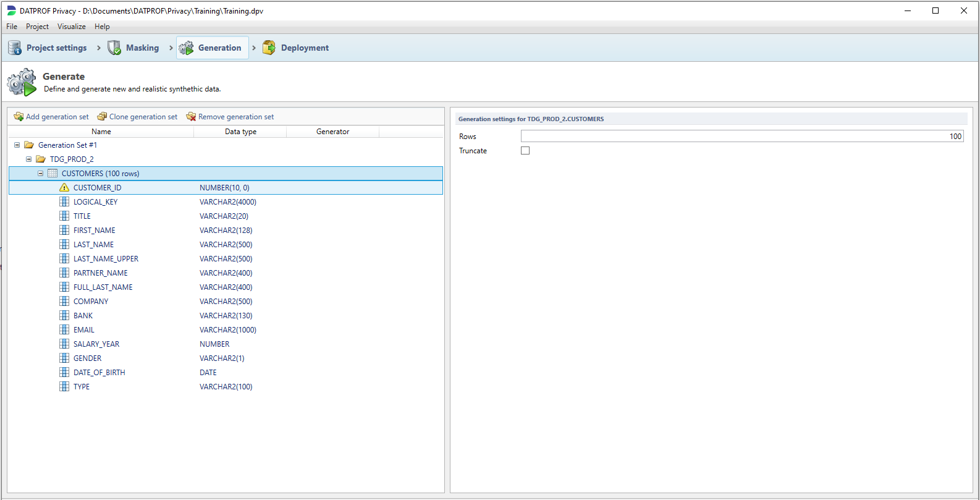Open the Project menu
Viewport: 980px width, 500px height.
[37, 27]
